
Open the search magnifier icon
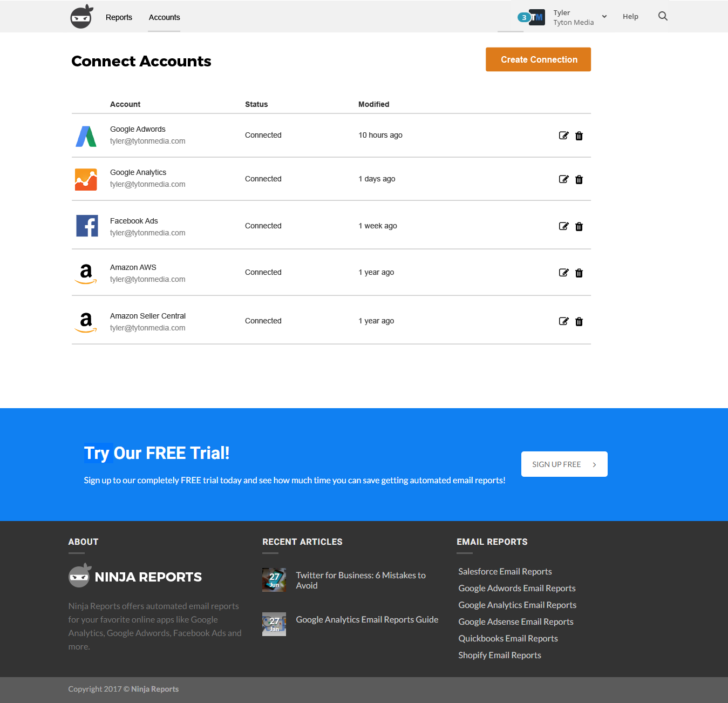pos(663,16)
